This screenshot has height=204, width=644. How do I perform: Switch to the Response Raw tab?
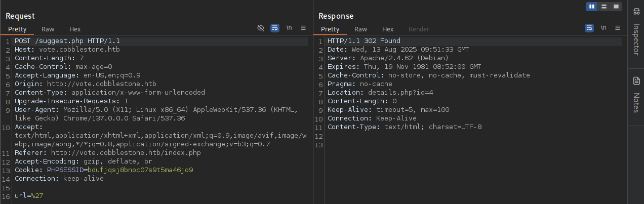coord(361,29)
